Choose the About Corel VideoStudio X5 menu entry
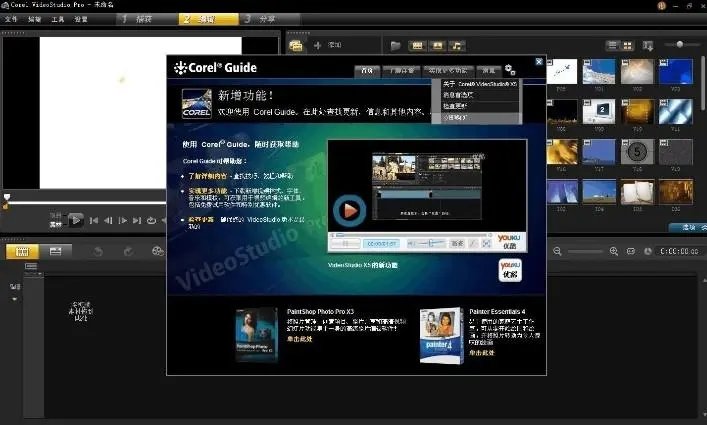 click(x=479, y=84)
